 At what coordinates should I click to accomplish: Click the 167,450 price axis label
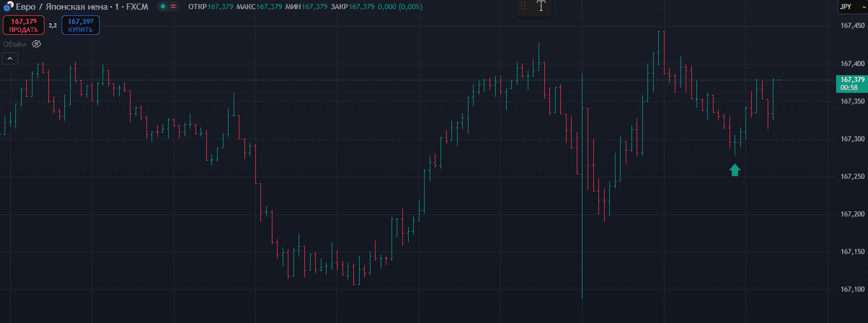coord(852,26)
